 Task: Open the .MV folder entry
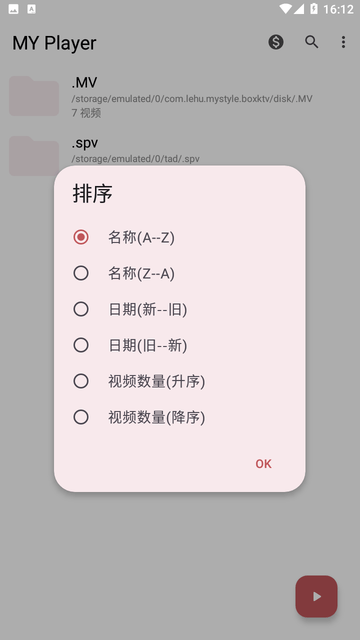click(x=180, y=96)
